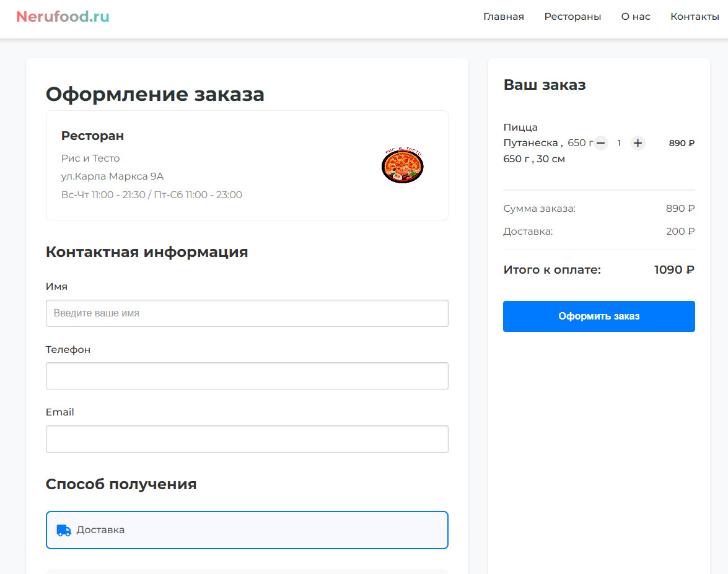728x574 pixels.
Task: Click the total 1090 ₽ amount
Action: pyautogui.click(x=674, y=269)
